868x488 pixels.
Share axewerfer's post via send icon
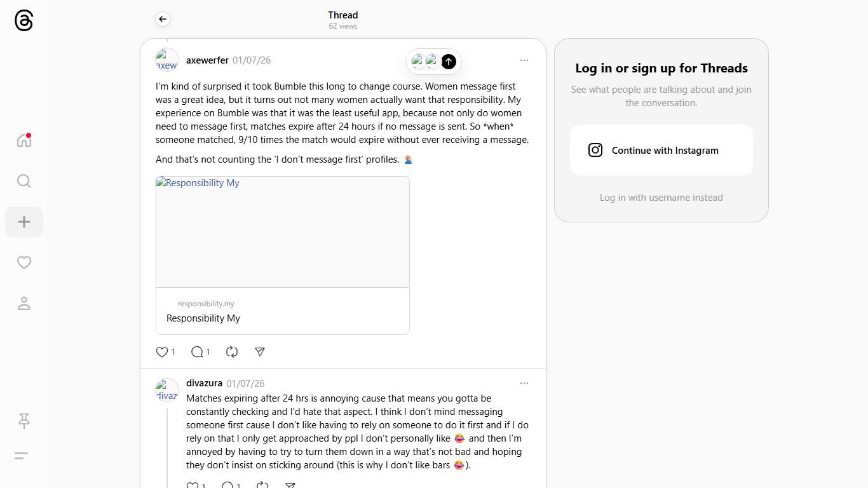pyautogui.click(x=259, y=352)
